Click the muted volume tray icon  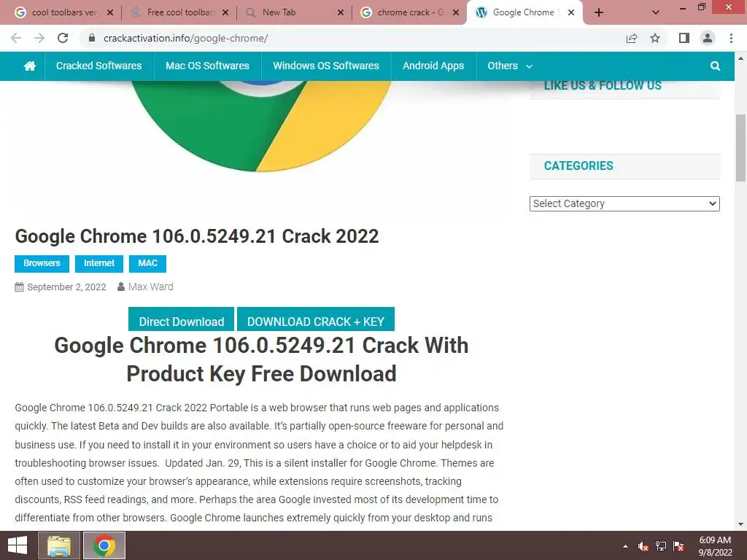click(643, 546)
